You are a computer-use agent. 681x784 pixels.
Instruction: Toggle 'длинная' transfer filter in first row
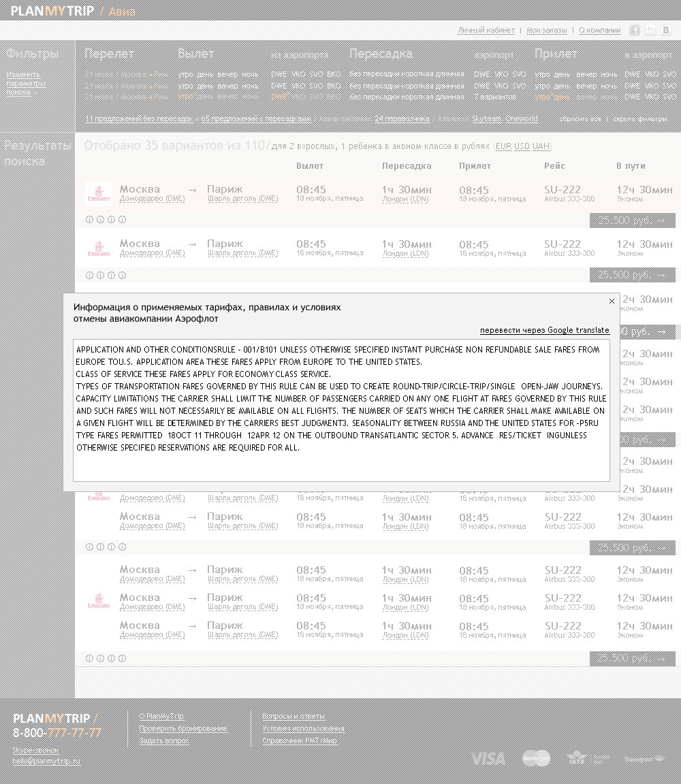point(448,74)
